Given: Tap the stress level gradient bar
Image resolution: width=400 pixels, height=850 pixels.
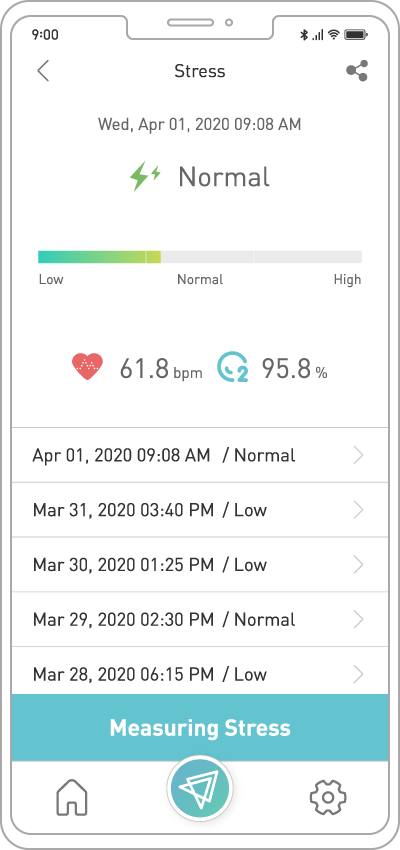Looking at the screenshot, I should point(200,257).
